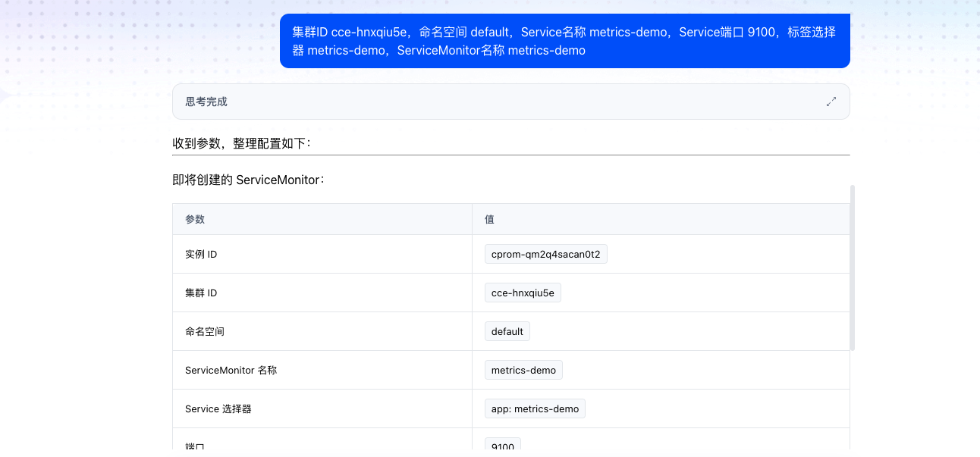The width and height of the screenshot is (980, 457).
Task: Click the Service 选择器 row label
Action: coord(218,408)
